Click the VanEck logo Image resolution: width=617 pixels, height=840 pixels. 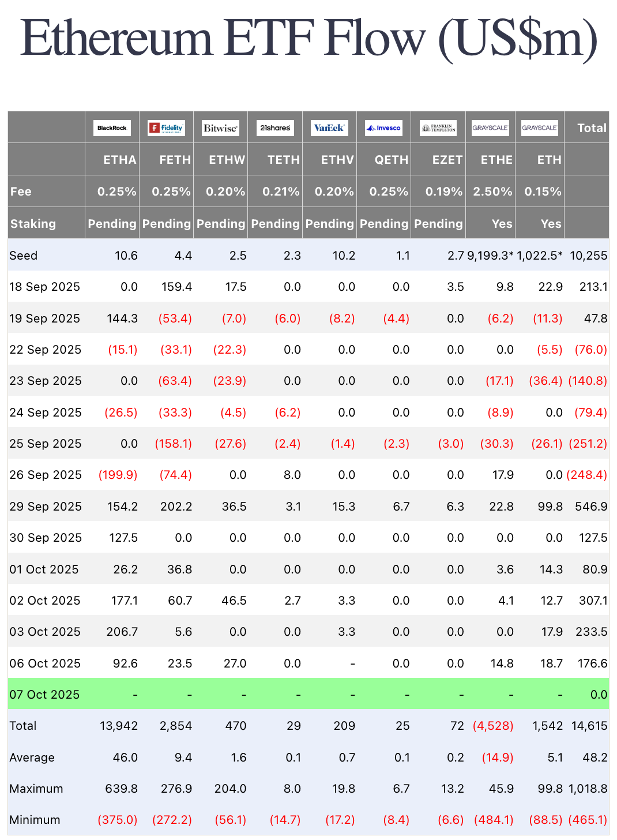pos(329,128)
